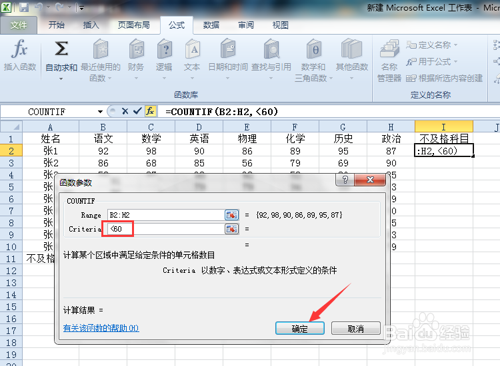Image resolution: width=500 pixels, height=366 pixels.
Task: Click cell 张1 in column A
Action: [x=51, y=151]
